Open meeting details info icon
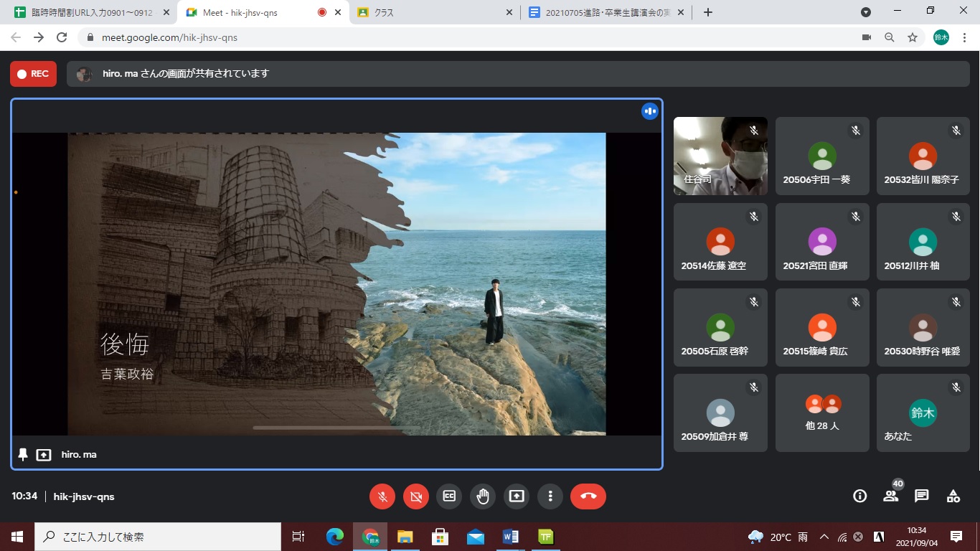Viewport: 980px width, 551px height. (x=859, y=496)
